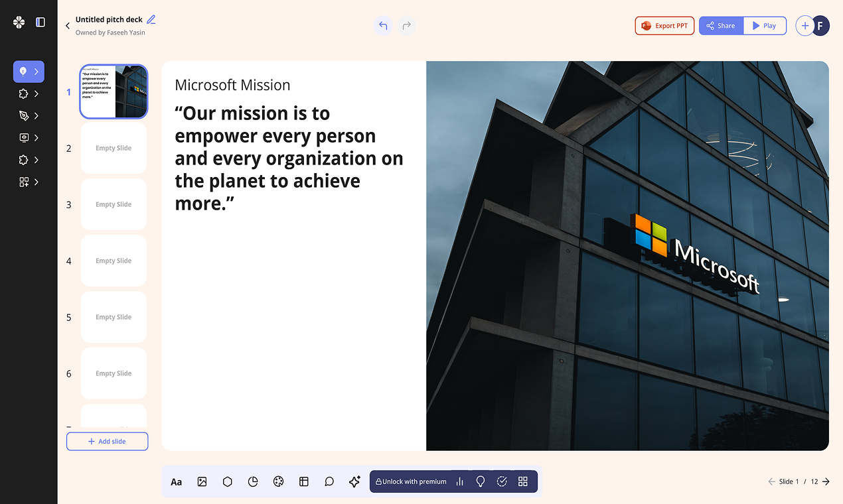Screen dimensions: 843x504
Task: Select the Microsoft building image on the slide
Action: click(x=627, y=256)
